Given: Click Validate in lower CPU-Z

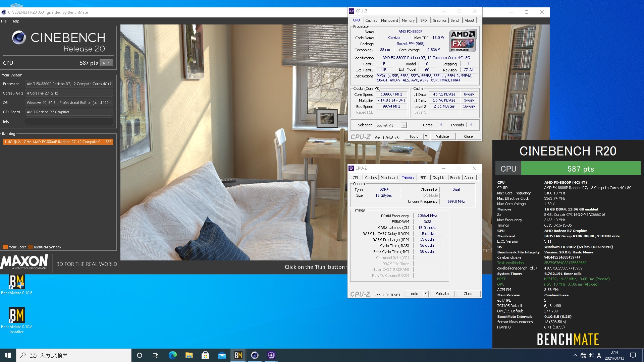Looking at the screenshot, I should [x=442, y=294].
